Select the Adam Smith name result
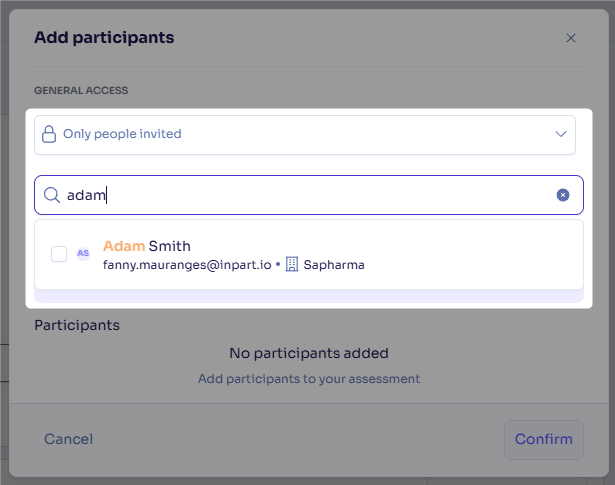 (x=147, y=246)
